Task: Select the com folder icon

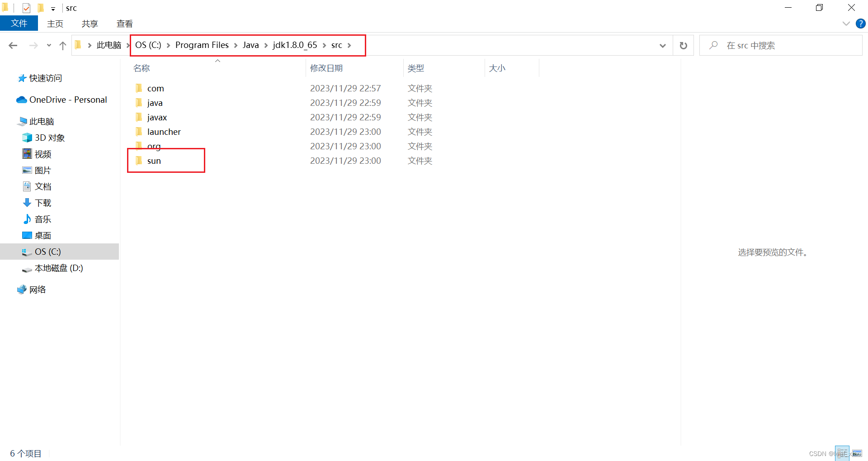Action: 139,88
